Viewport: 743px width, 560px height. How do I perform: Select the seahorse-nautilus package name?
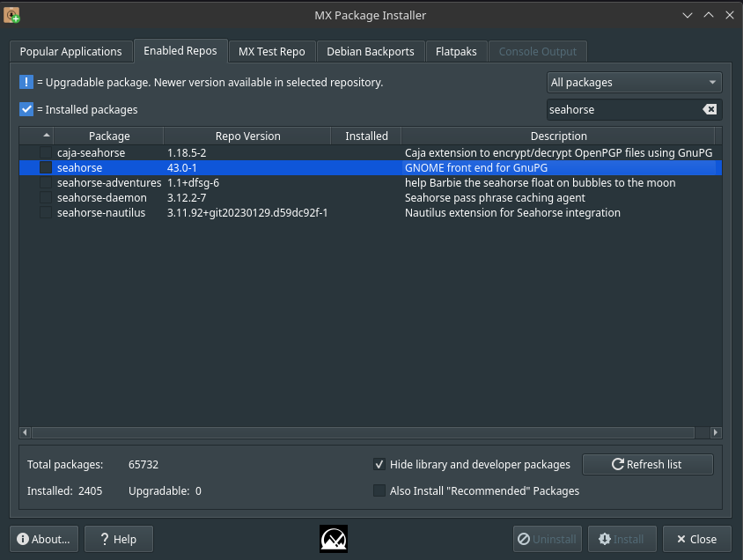coord(101,213)
